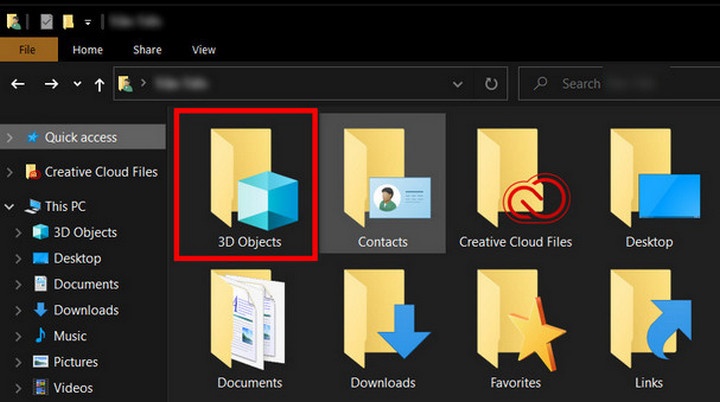Expand the Desktop sidebar node

click(x=18, y=259)
